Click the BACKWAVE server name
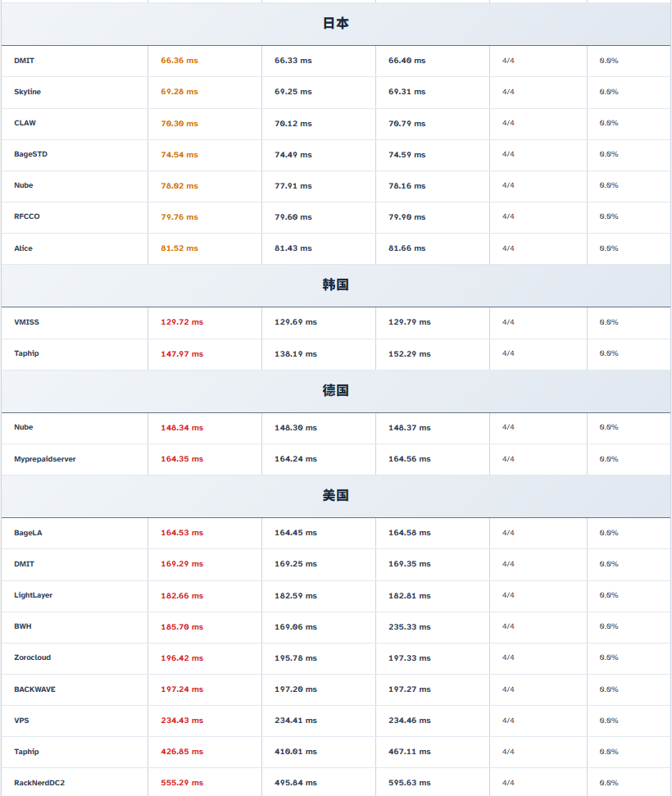Image resolution: width=672 pixels, height=796 pixels. pos(34,689)
